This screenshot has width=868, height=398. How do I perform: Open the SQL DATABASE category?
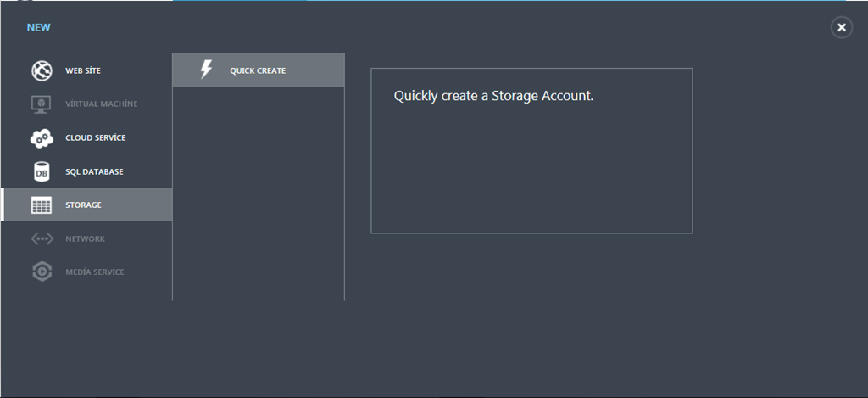(x=94, y=171)
